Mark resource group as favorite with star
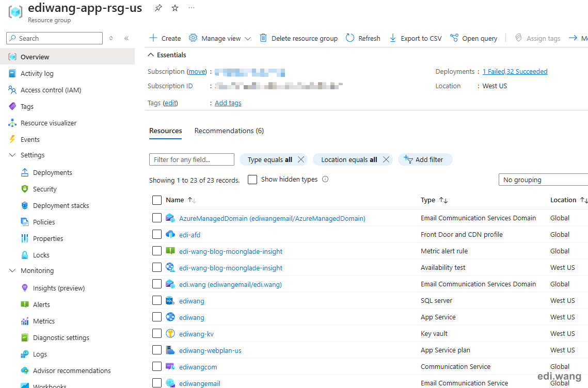588x388 pixels. 175,8
